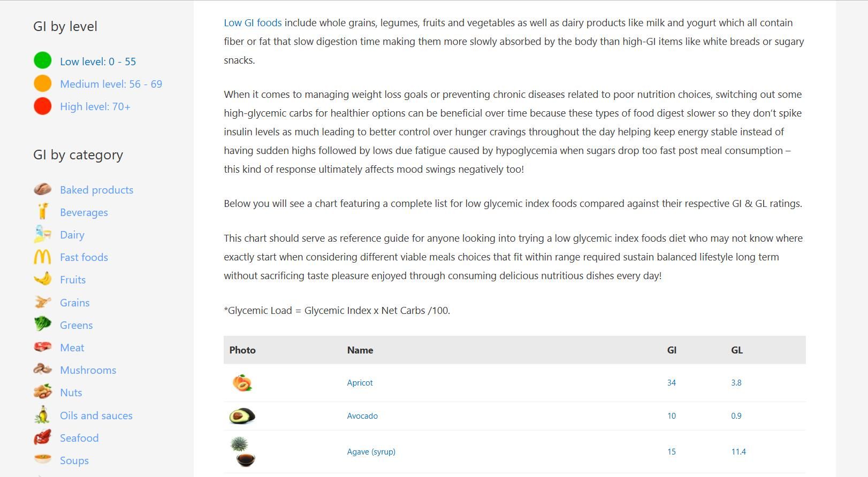Open the Nuts category link
The width and height of the screenshot is (868, 477).
point(71,393)
